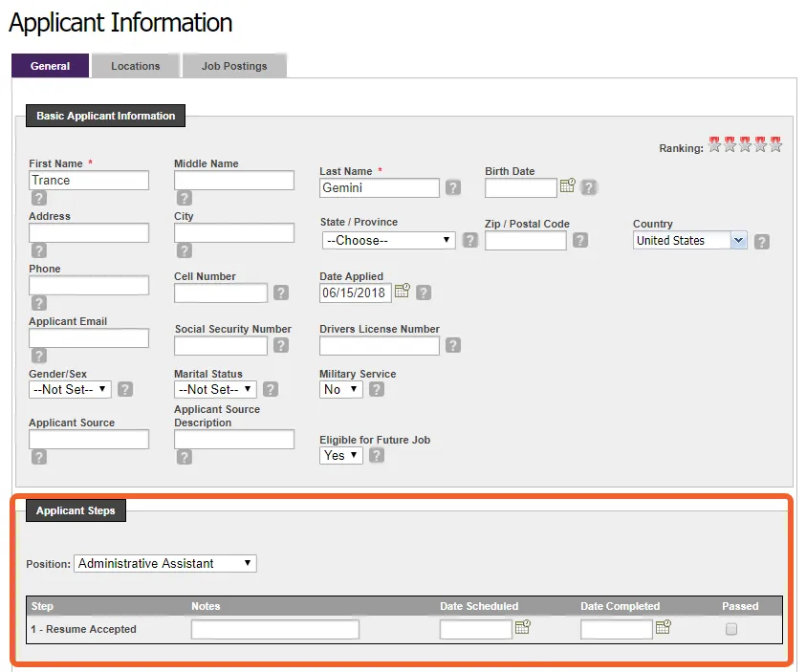Click the Last Name input field
This screenshot has height=672, width=806.
380,188
